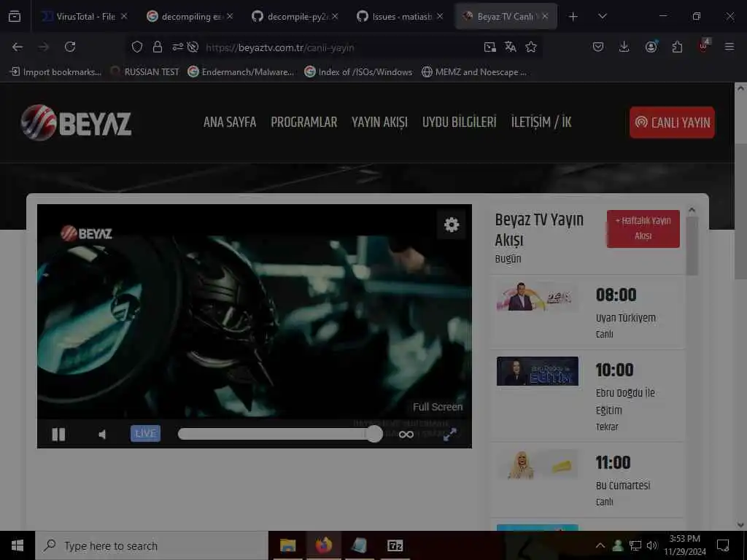
Task: Select the 11:00 schedule time
Action: pos(613,462)
